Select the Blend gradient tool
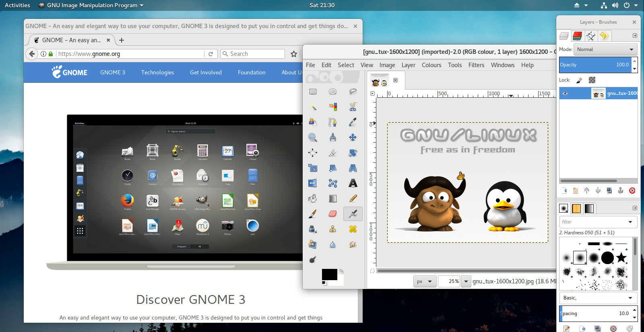Viewport: 644px width, 332px height. tap(332, 199)
